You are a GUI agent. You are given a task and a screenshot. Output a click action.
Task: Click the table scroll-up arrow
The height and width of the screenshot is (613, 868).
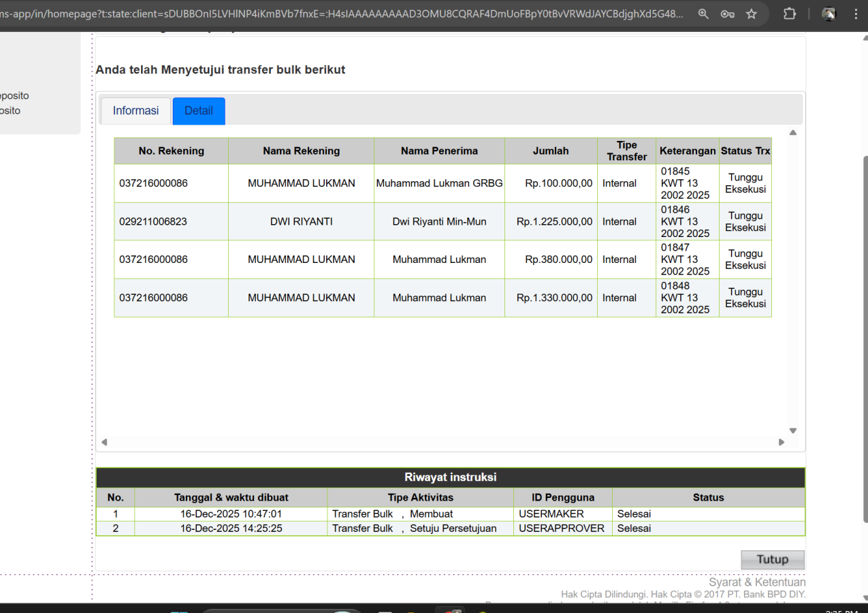(x=792, y=133)
